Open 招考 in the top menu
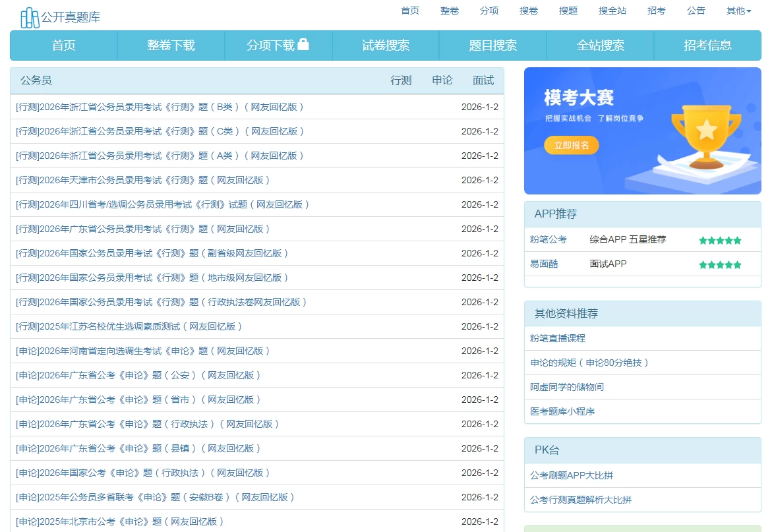This screenshot has height=532, width=772. click(x=656, y=11)
